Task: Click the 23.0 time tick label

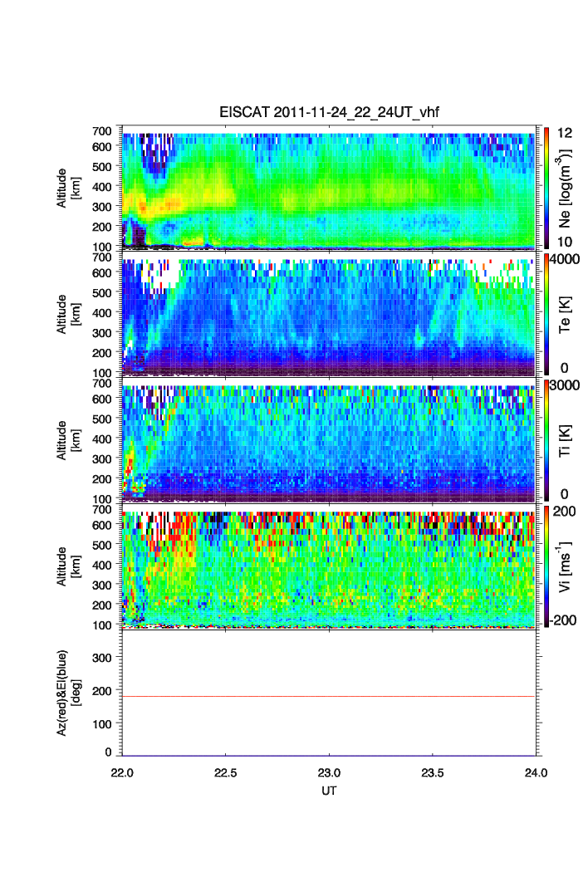Action: [329, 773]
